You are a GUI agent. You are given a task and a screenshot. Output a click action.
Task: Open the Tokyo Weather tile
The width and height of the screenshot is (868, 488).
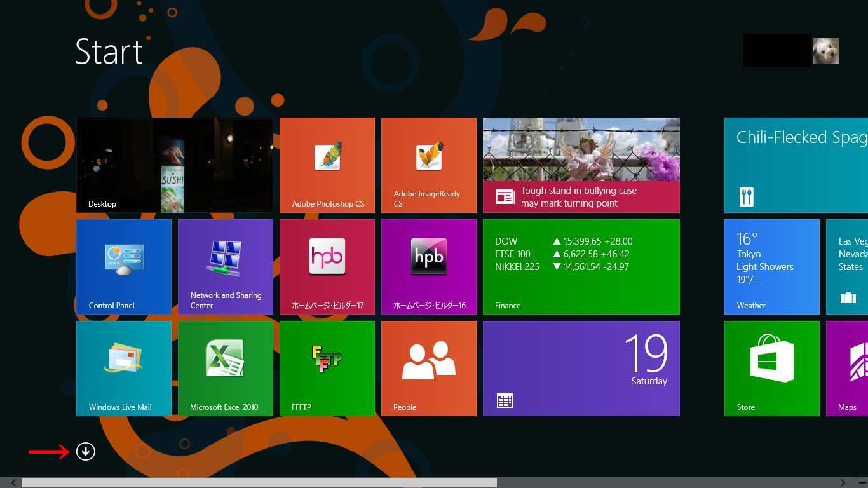click(772, 267)
